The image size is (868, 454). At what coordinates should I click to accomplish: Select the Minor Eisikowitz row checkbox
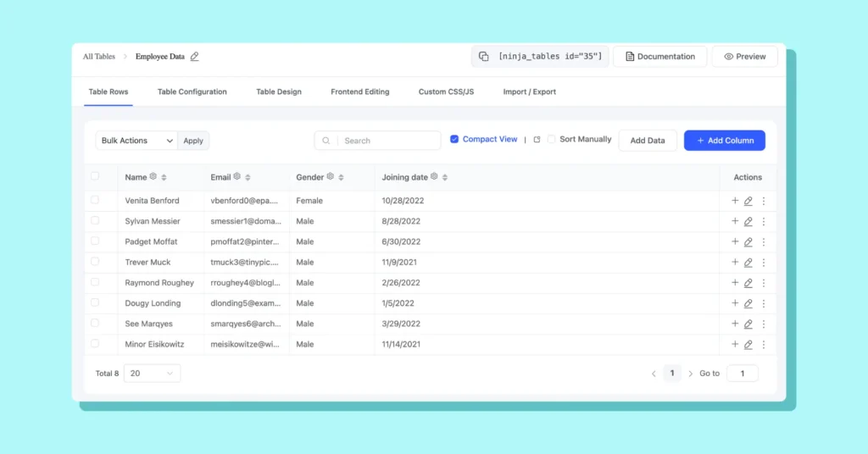pyautogui.click(x=95, y=343)
